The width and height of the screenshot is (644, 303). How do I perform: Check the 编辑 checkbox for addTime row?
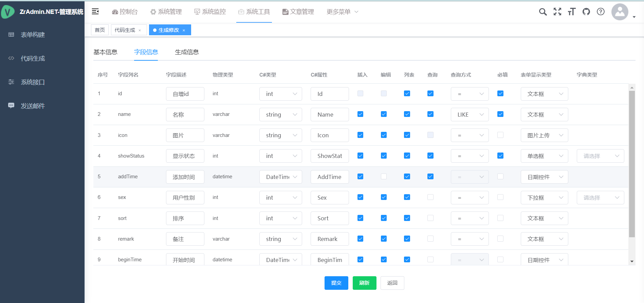point(384,177)
